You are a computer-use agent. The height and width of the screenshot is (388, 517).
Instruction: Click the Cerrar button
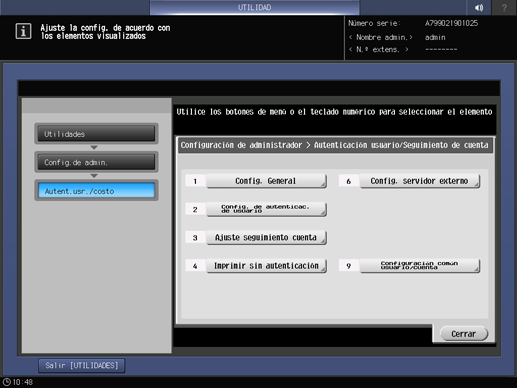coord(464,334)
